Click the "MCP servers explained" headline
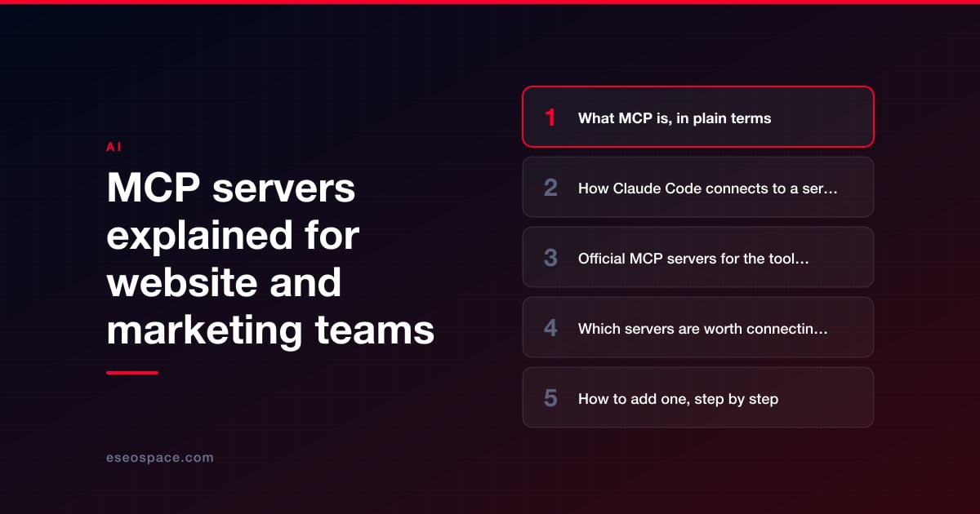Image resolution: width=980 pixels, height=514 pixels. pos(270,259)
